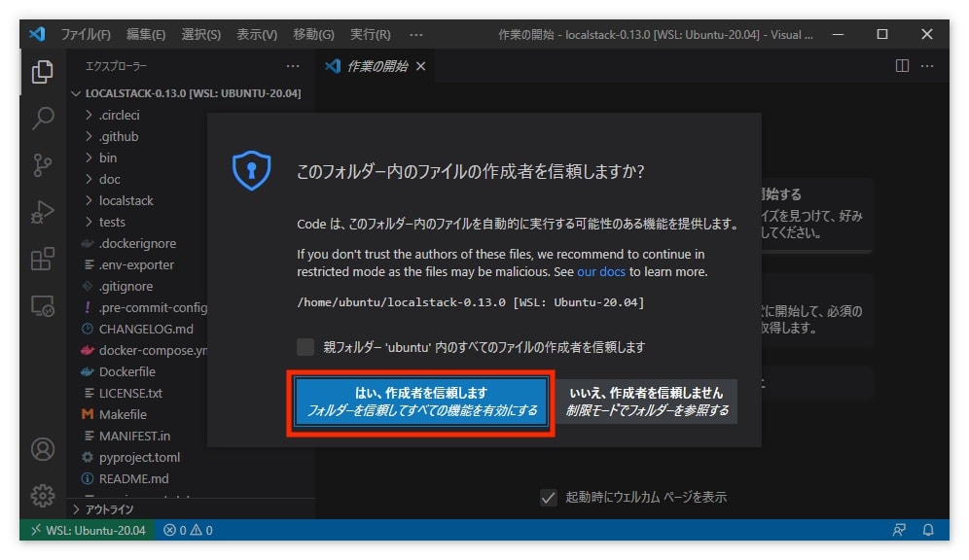Open the Search view icon
The image size is (969, 560).
pos(42,118)
